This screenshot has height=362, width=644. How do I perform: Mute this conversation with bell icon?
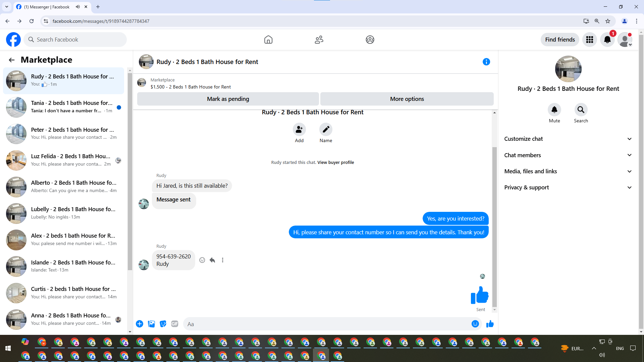[x=554, y=110]
